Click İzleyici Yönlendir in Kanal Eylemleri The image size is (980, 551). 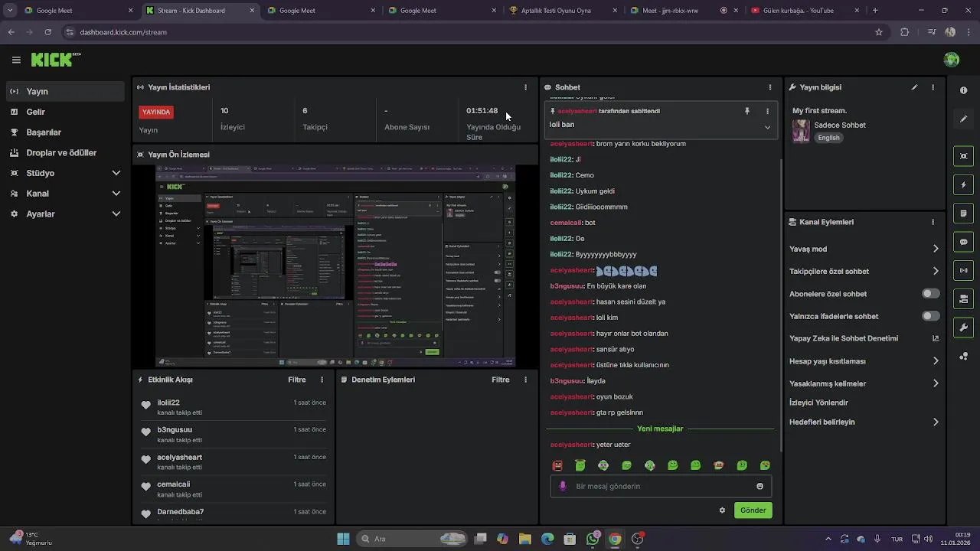coord(818,403)
